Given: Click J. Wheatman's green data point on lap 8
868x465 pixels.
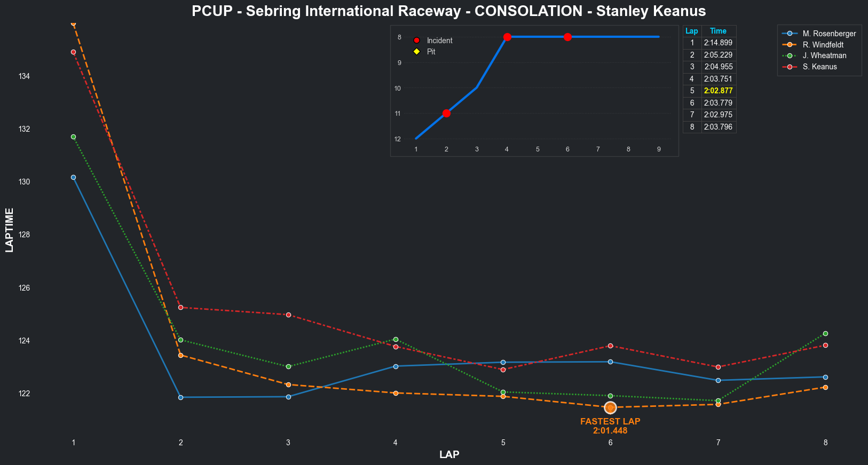Looking at the screenshot, I should [825, 333].
